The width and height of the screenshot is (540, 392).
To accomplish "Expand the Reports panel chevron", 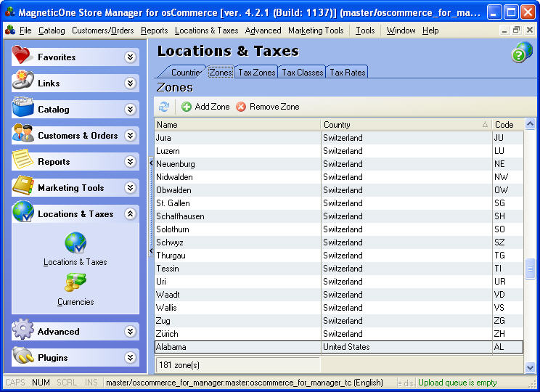I will (x=130, y=162).
